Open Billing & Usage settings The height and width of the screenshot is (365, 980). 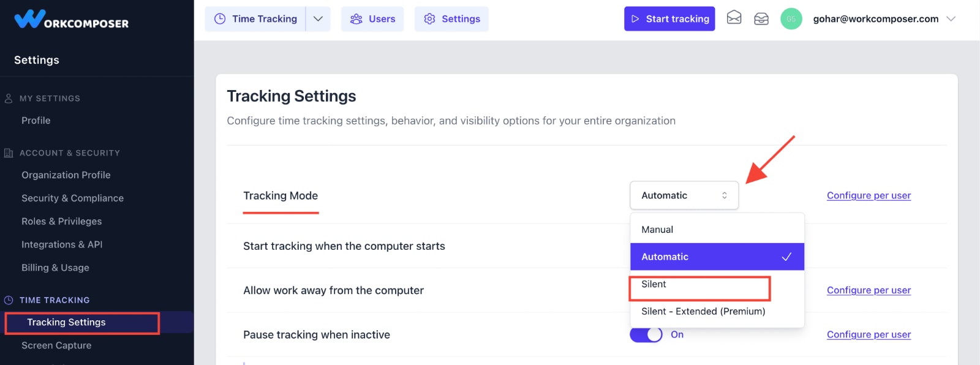click(55, 268)
